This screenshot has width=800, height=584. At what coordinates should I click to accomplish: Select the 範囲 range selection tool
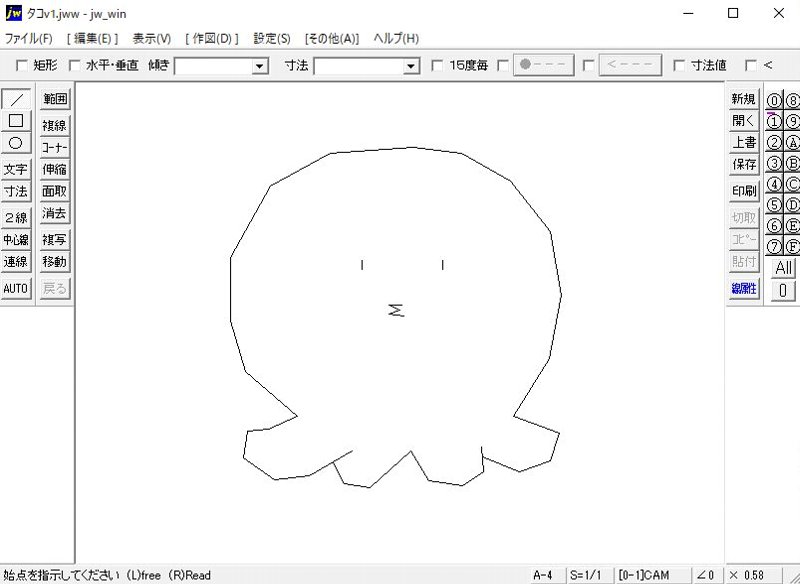tap(54, 99)
